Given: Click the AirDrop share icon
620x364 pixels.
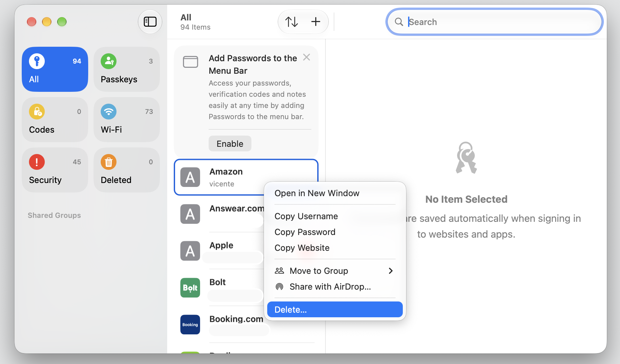Looking at the screenshot, I should [x=279, y=287].
